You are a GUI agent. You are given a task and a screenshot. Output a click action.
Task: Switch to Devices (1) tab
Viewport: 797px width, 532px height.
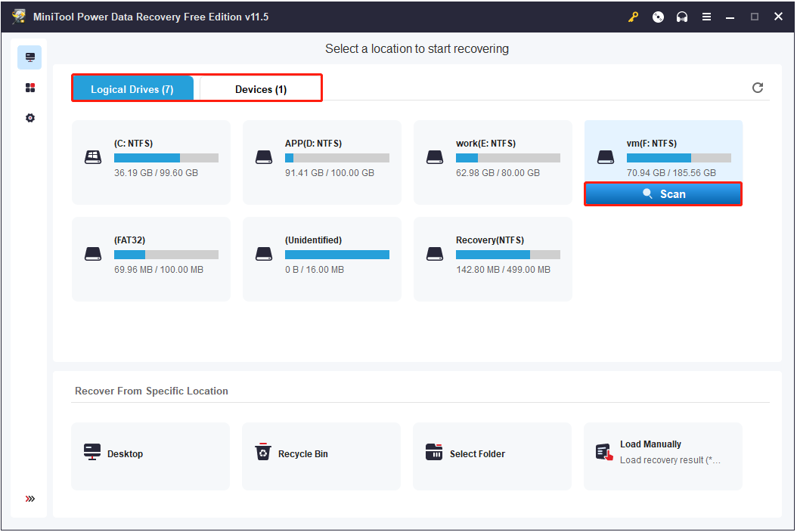(x=261, y=89)
